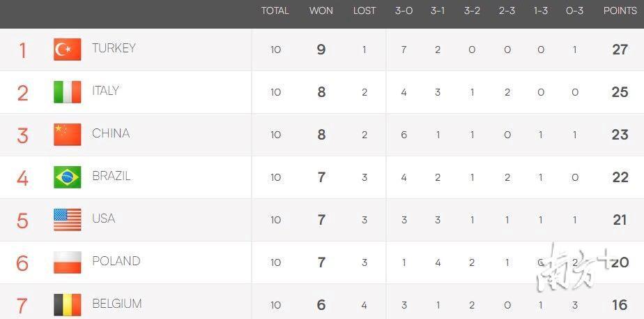The height and width of the screenshot is (319, 644).
Task: Select the BRAZIL team name
Action: click(x=112, y=176)
